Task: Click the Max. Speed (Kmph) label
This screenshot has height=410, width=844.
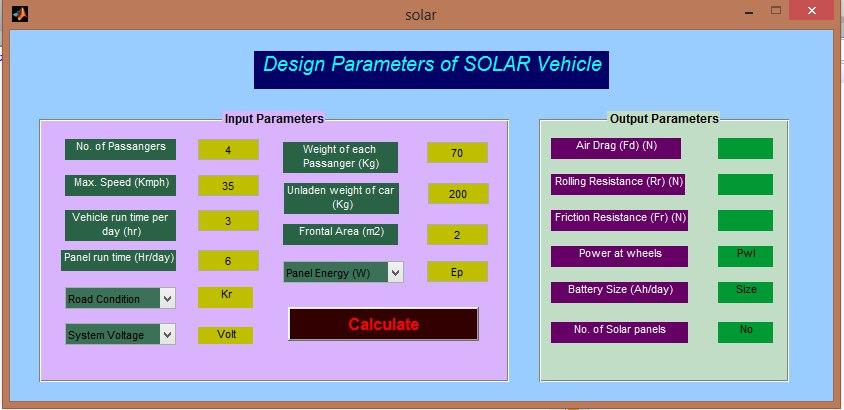Action: [x=121, y=186]
